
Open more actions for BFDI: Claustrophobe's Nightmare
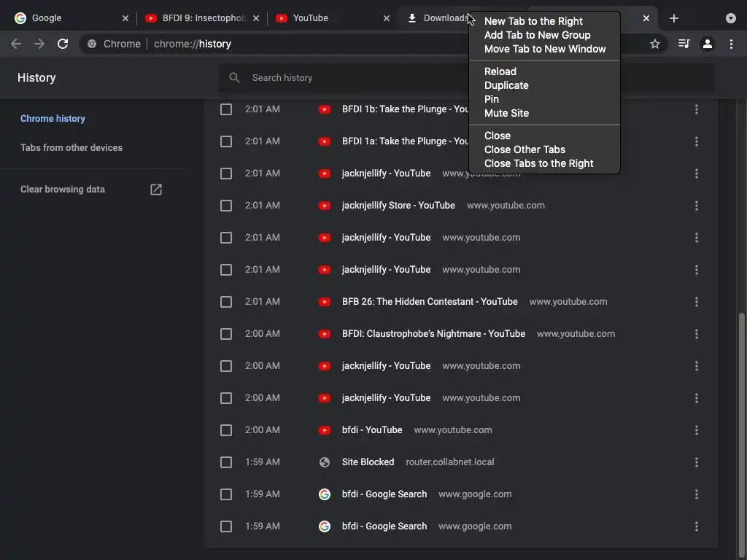point(697,334)
